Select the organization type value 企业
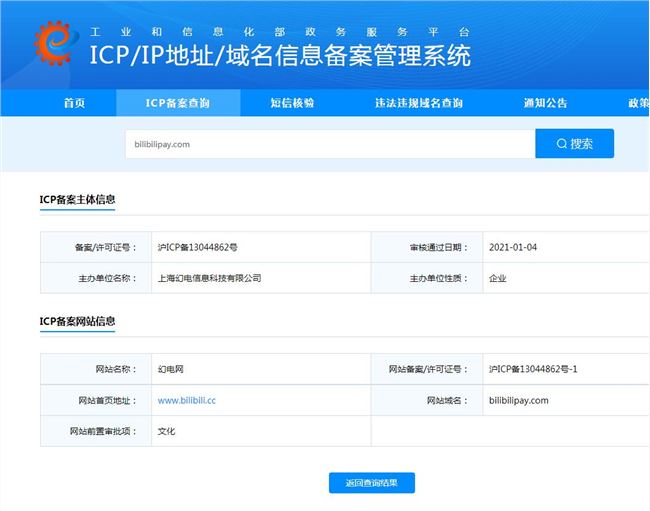 (497, 278)
